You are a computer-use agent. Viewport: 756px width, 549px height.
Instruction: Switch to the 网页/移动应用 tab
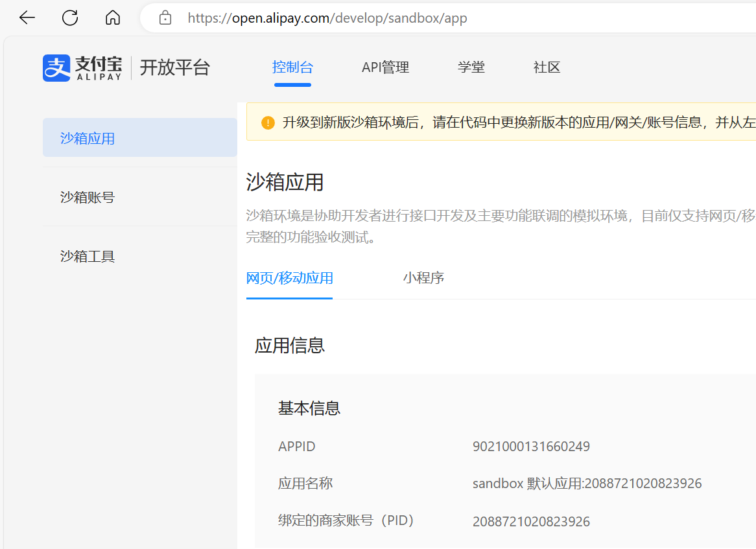(x=289, y=278)
